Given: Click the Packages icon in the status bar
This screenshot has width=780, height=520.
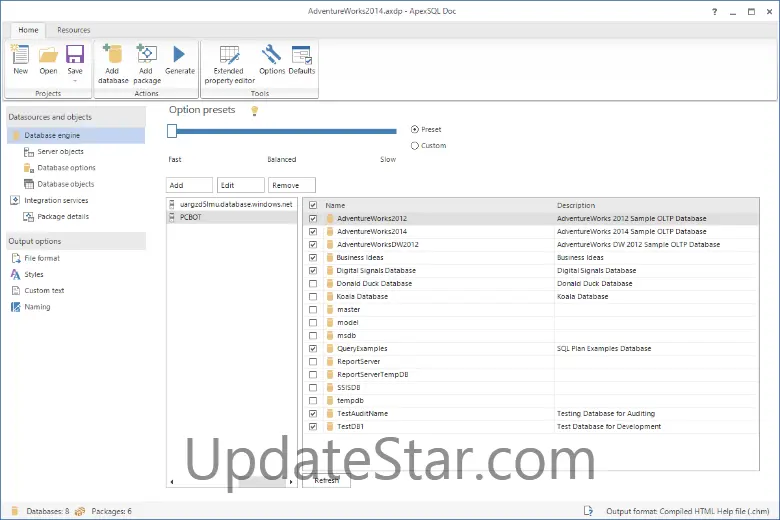Looking at the screenshot, I should click(x=80, y=511).
